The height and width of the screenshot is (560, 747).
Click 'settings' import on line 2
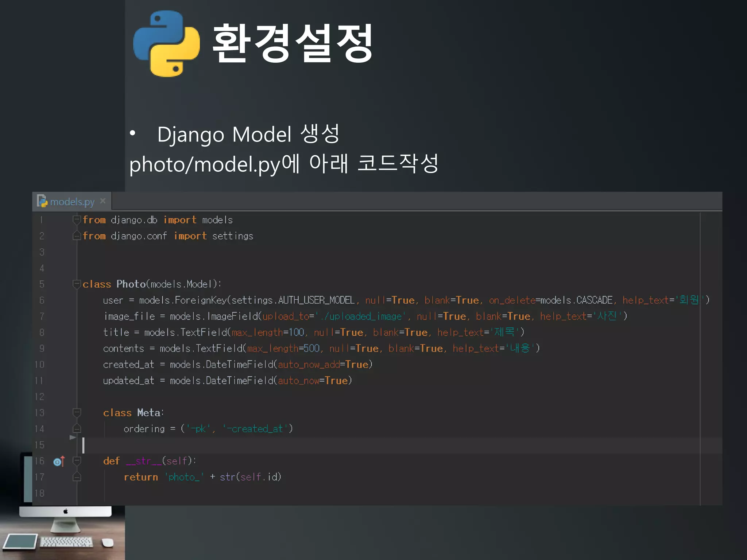coord(233,236)
